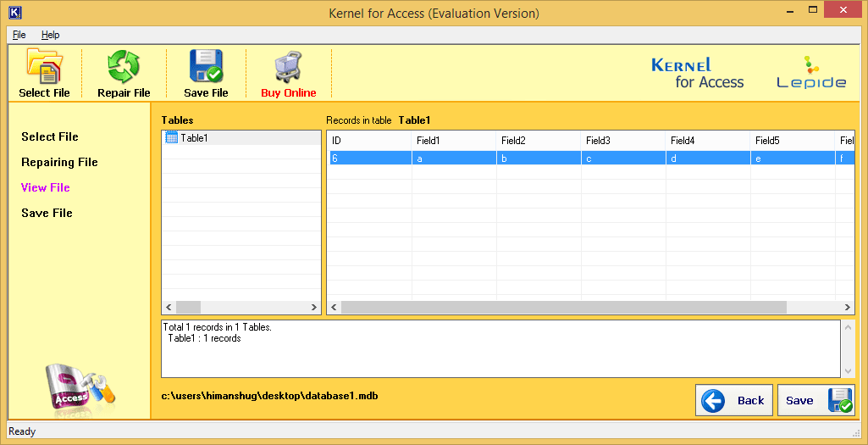The image size is (868, 445).
Task: Click the database1.mdb file path text
Action: point(269,396)
